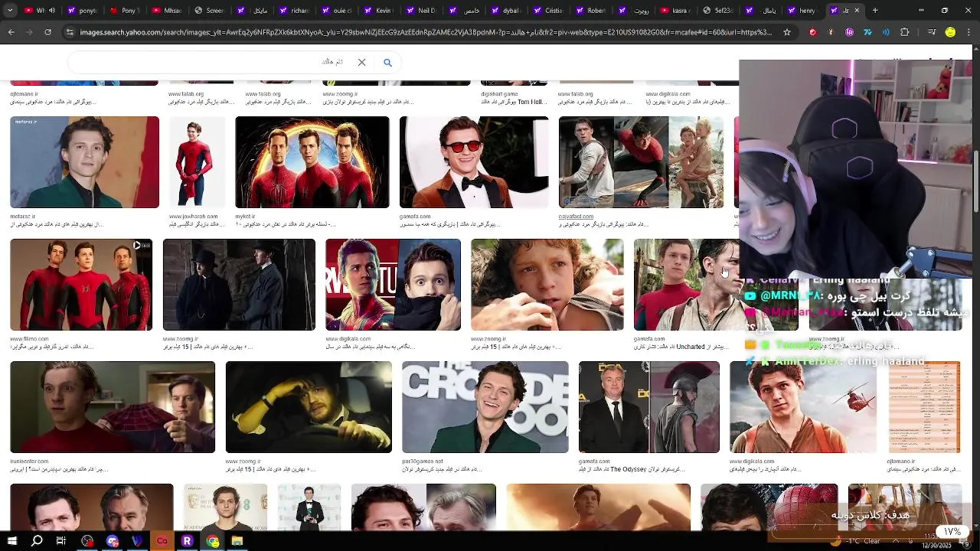Switch to the 'Screen' tab
The height and width of the screenshot is (551, 980).
[x=208, y=11]
